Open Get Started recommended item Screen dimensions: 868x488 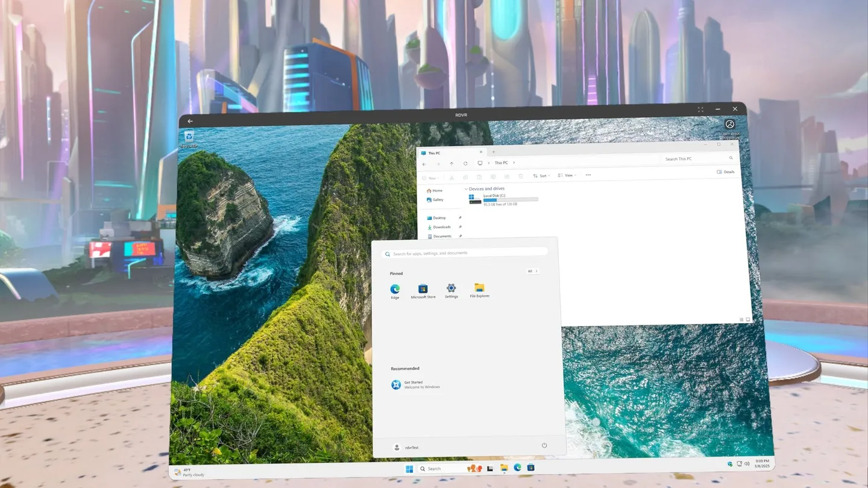click(x=414, y=384)
